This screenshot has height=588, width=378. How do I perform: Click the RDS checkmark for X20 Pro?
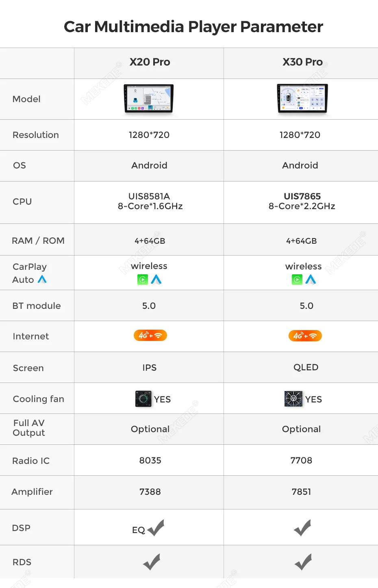tap(152, 562)
